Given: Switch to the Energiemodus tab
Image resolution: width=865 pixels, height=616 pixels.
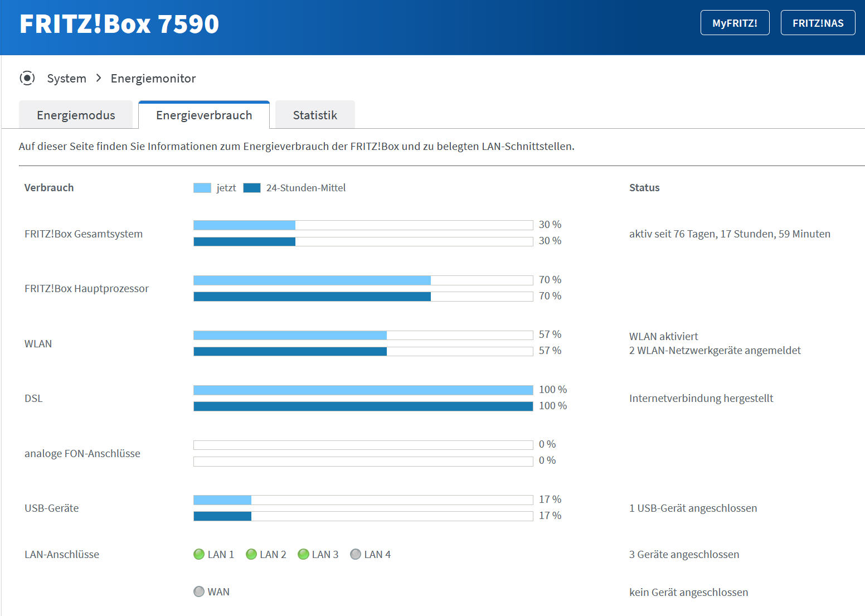Looking at the screenshot, I should (x=76, y=115).
